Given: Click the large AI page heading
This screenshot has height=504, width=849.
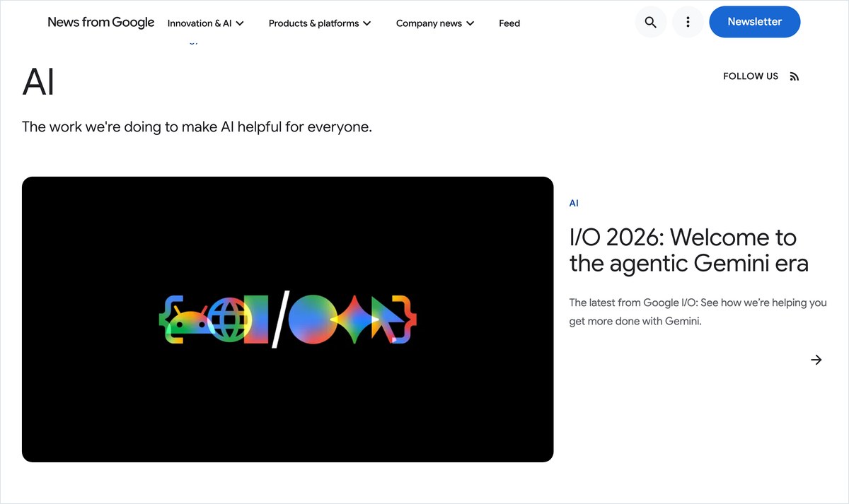Looking at the screenshot, I should point(39,82).
